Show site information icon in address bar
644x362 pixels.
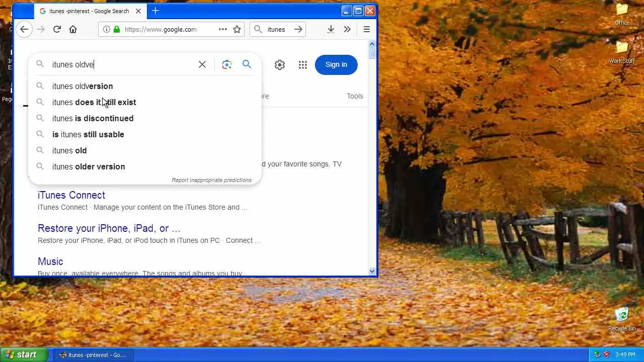106,29
